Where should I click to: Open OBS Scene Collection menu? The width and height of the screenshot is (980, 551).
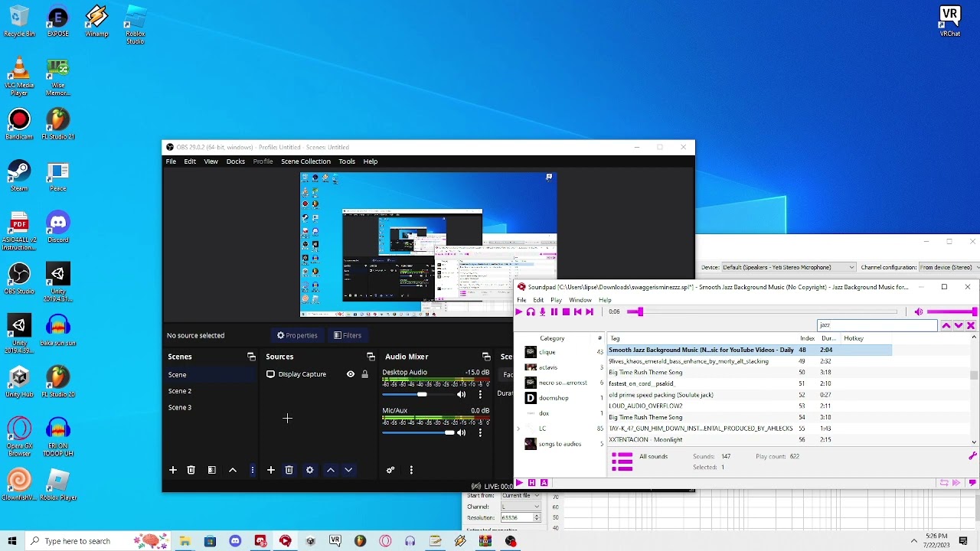[x=305, y=161]
